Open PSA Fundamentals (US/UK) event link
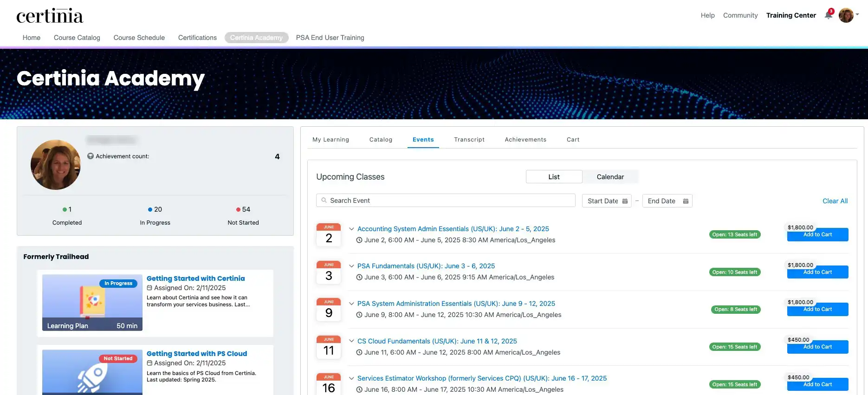Viewport: 868px width, 395px height. tap(426, 266)
